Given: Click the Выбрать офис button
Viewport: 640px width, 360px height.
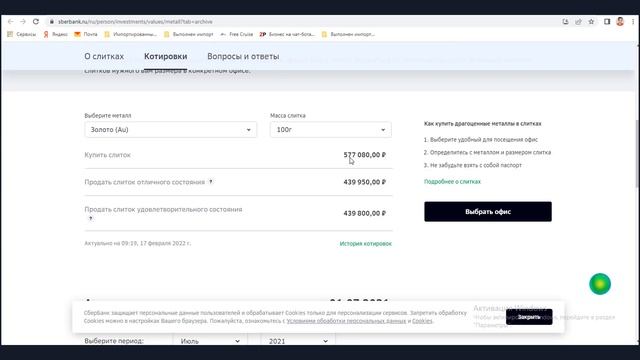Looking at the screenshot, I should point(488,211).
